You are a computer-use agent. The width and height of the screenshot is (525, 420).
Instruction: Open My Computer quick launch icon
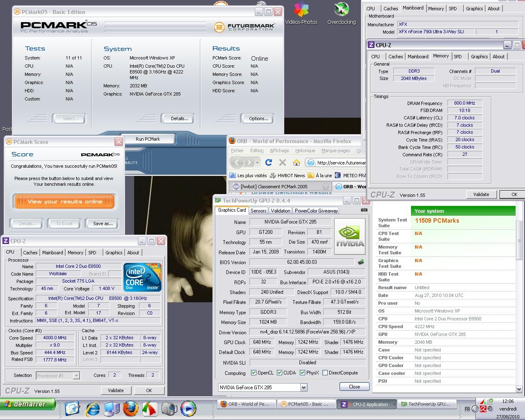(111, 408)
